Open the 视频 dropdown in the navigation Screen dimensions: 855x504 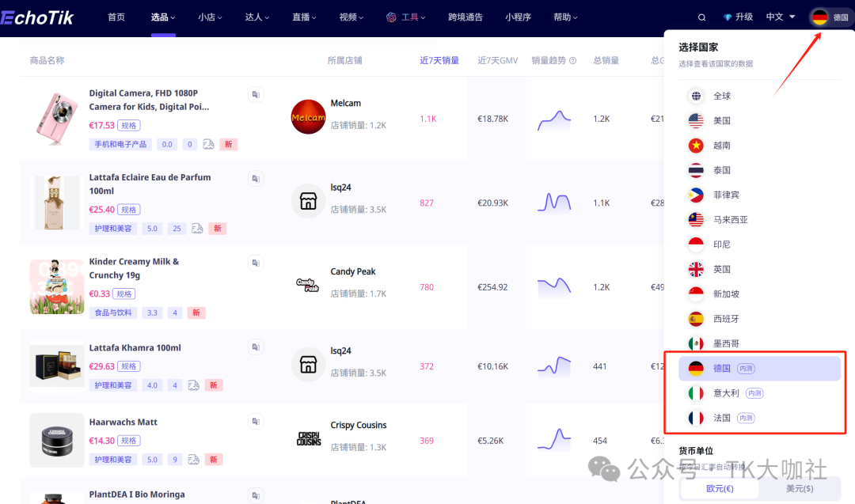349,16
